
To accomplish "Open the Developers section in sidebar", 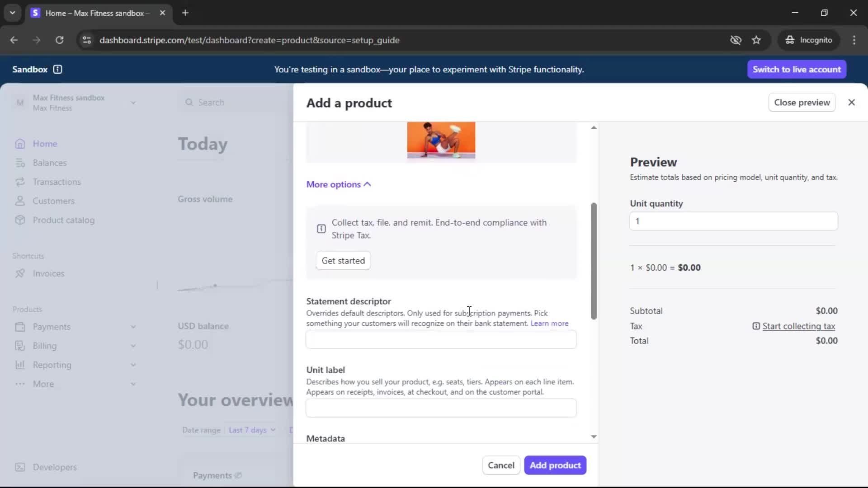I will pyautogui.click(x=54, y=467).
